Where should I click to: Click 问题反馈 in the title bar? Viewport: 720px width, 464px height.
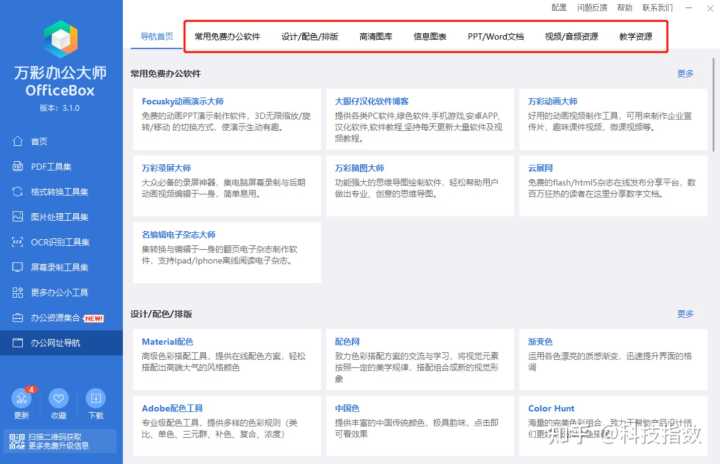[x=592, y=7]
